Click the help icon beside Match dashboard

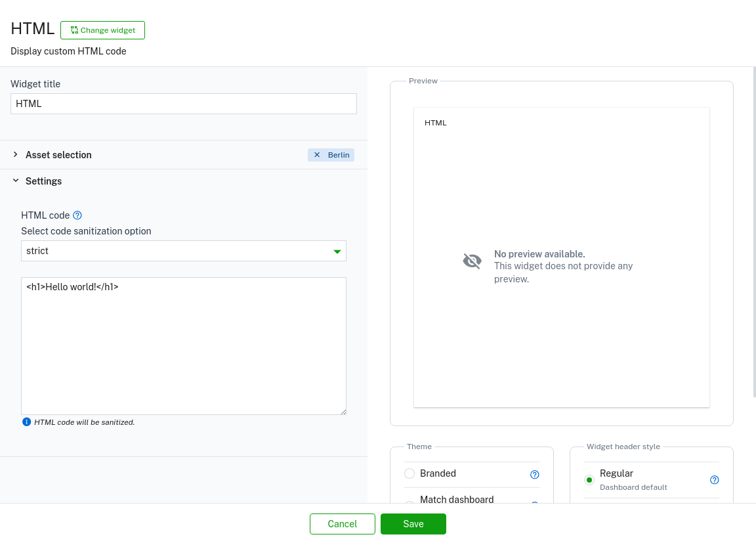click(535, 506)
